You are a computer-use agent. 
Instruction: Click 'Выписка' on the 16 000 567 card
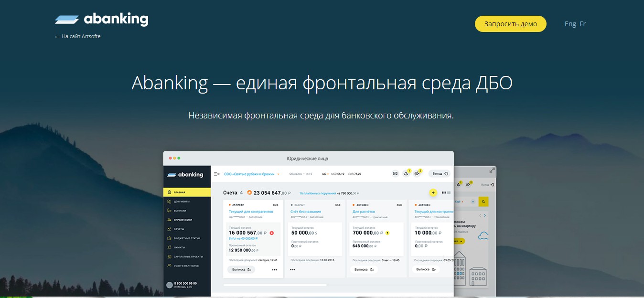click(241, 269)
